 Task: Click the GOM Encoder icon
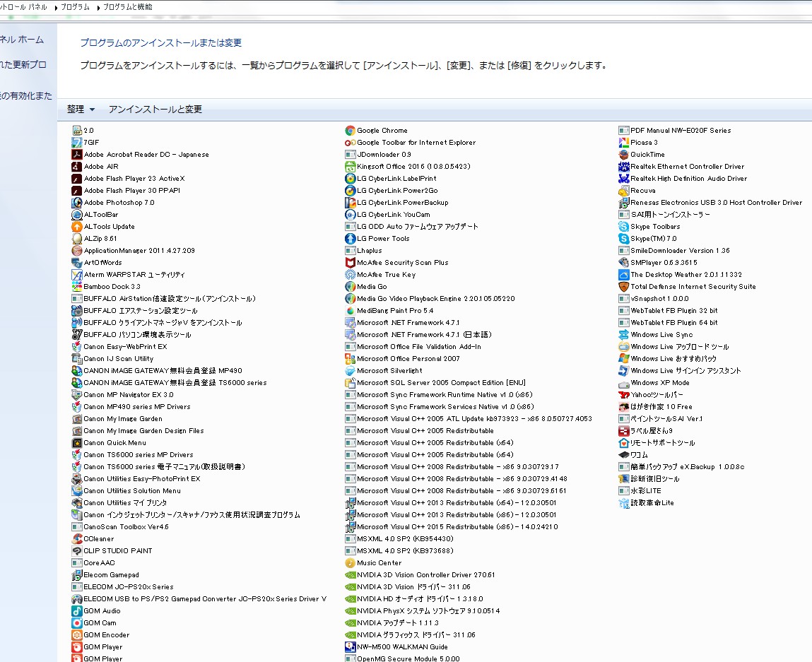tap(76, 634)
